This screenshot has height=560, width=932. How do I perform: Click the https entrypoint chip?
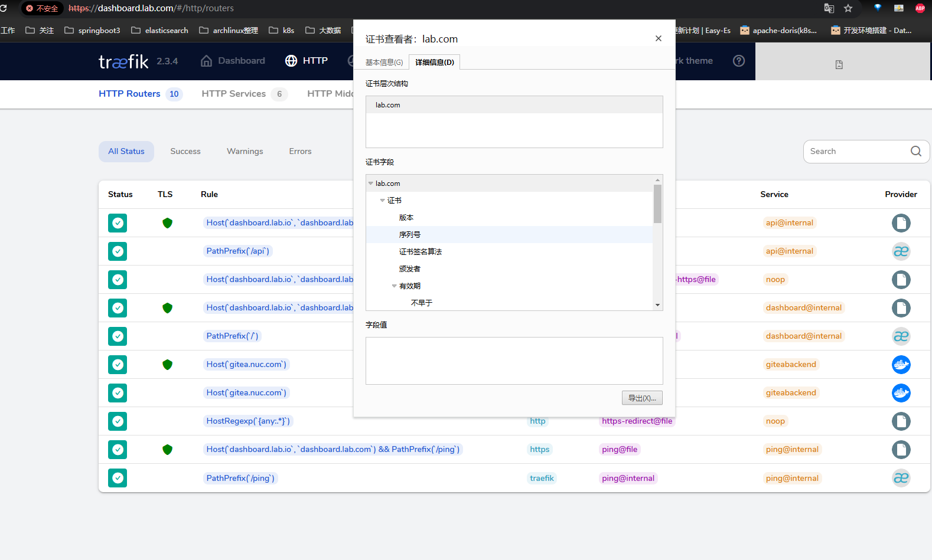pyautogui.click(x=540, y=450)
